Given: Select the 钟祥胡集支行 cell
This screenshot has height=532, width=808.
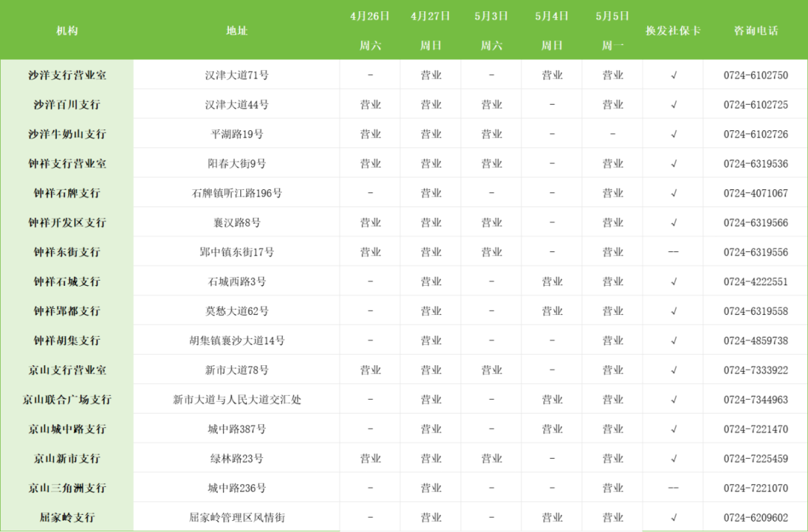Looking at the screenshot, I should [67, 340].
